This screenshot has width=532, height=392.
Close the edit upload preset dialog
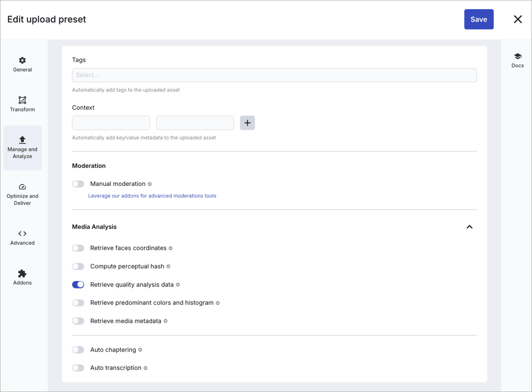tap(518, 19)
